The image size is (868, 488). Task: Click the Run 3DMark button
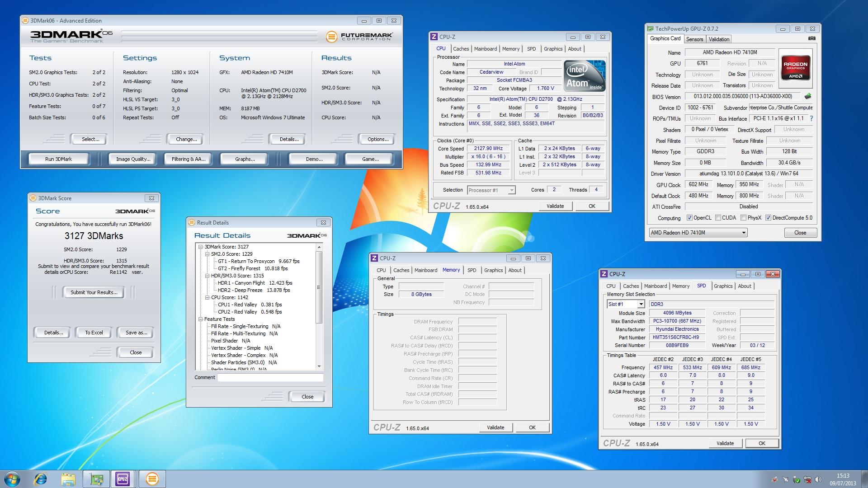(x=58, y=159)
